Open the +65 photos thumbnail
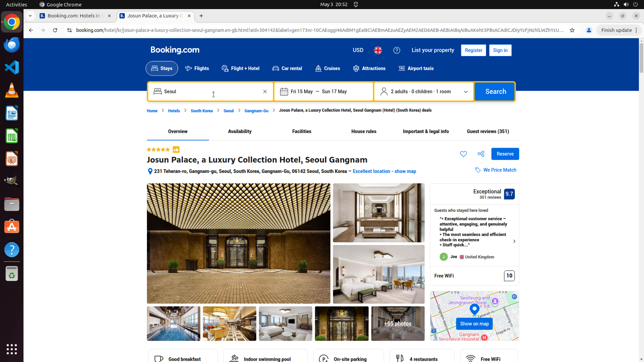The image size is (644, 362). click(x=398, y=324)
